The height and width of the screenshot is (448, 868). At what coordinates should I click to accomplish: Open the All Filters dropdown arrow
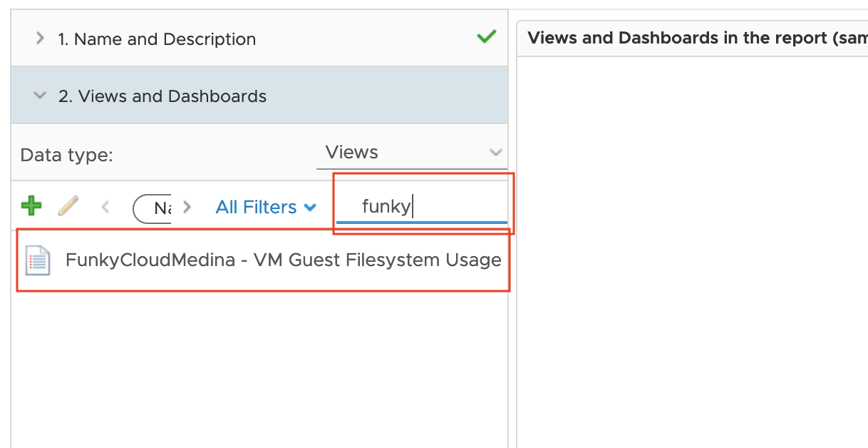point(310,208)
